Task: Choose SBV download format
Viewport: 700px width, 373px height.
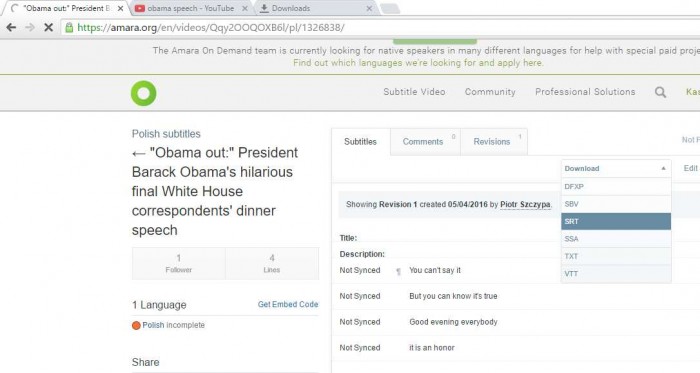Action: [x=616, y=204]
